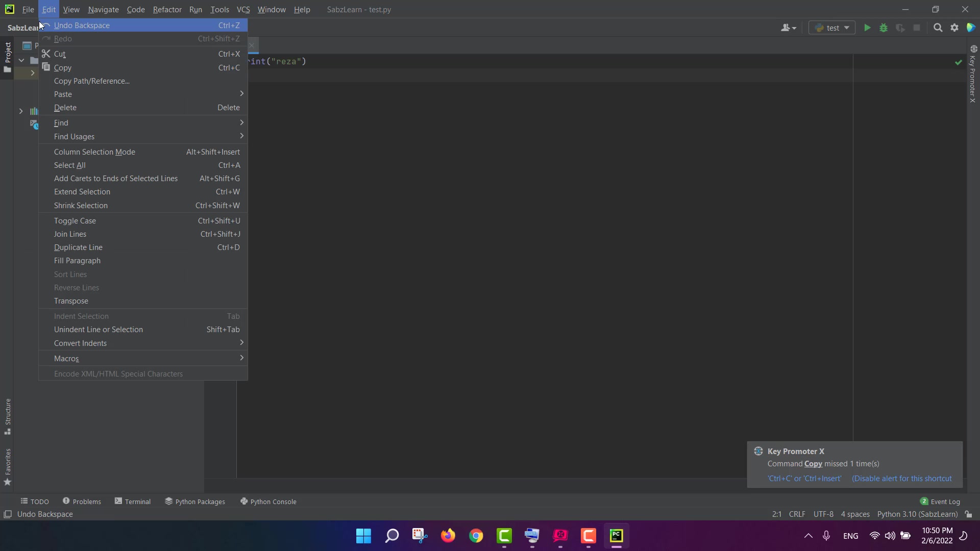Image resolution: width=980 pixels, height=551 pixels.
Task: Open Python Packages tool window
Action: click(x=195, y=502)
